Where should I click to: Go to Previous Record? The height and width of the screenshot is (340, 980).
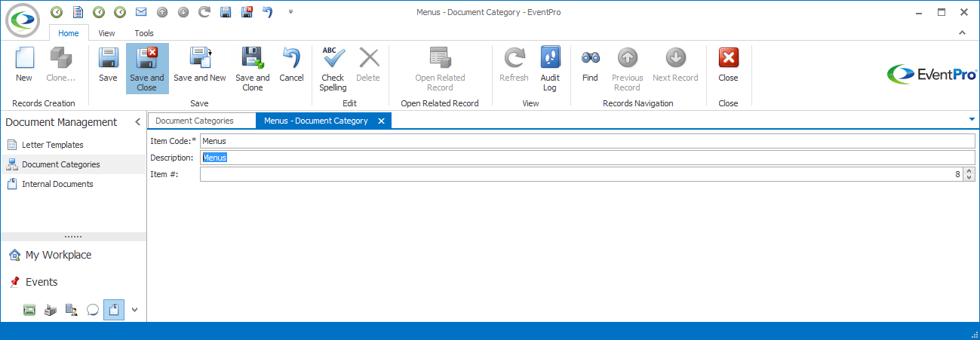[628, 69]
